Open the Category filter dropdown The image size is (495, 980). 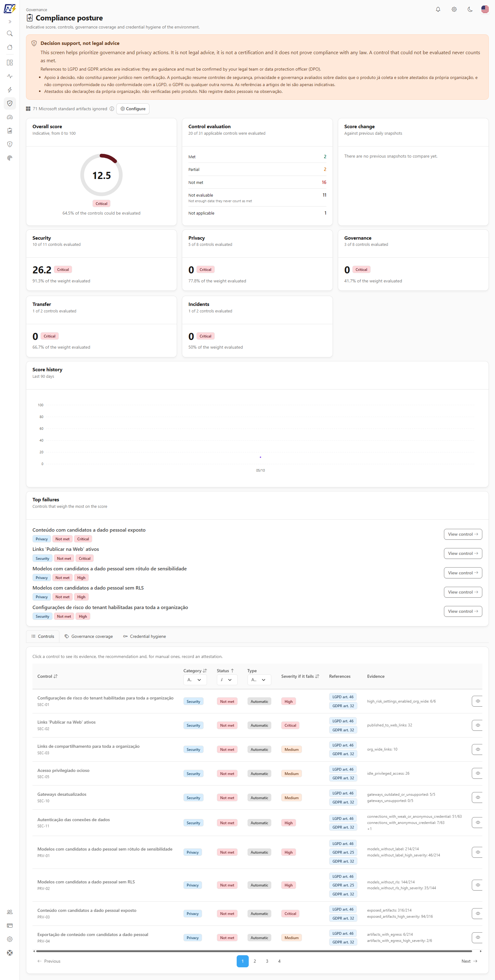195,680
